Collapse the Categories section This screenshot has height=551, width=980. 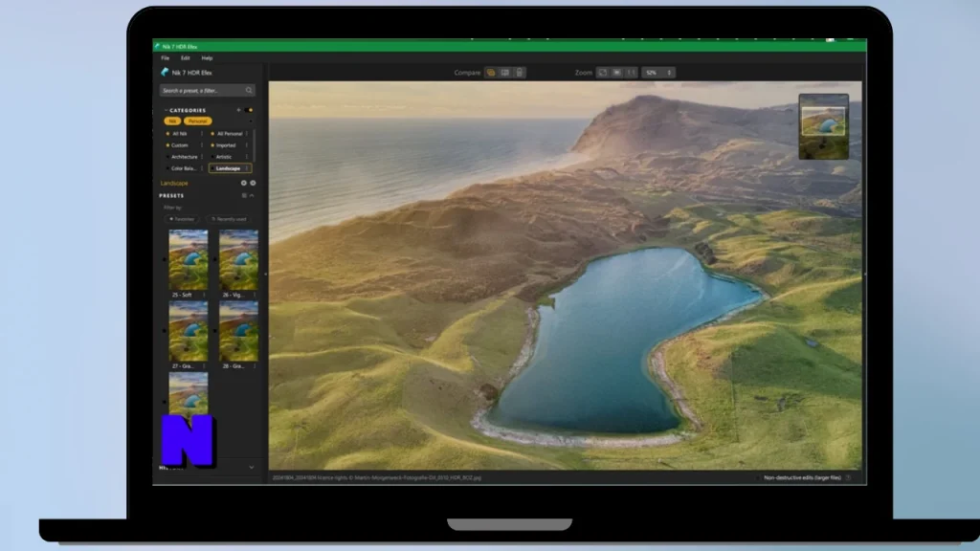[166, 110]
